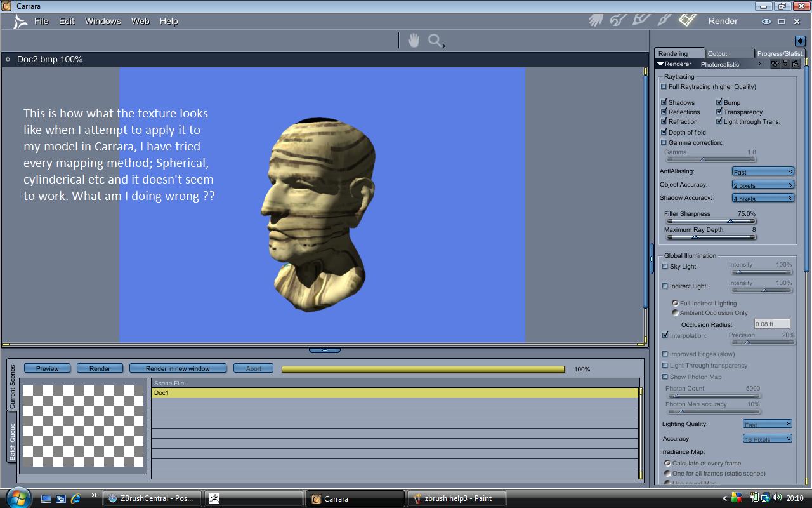
Task: Click the first Renderer header preset icon
Action: [775, 64]
